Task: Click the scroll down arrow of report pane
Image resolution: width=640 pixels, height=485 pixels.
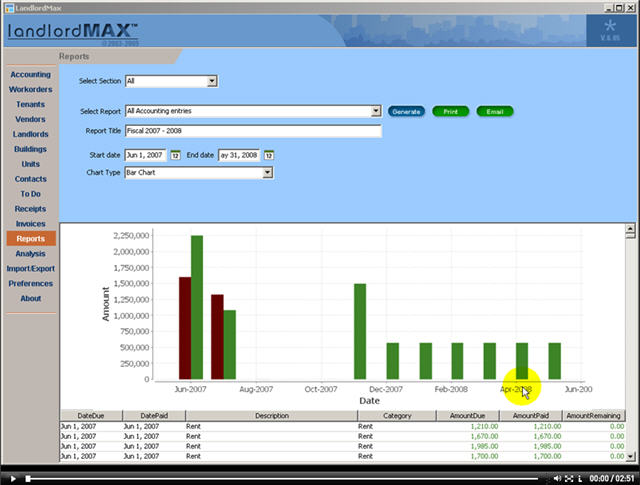Action: click(x=630, y=456)
